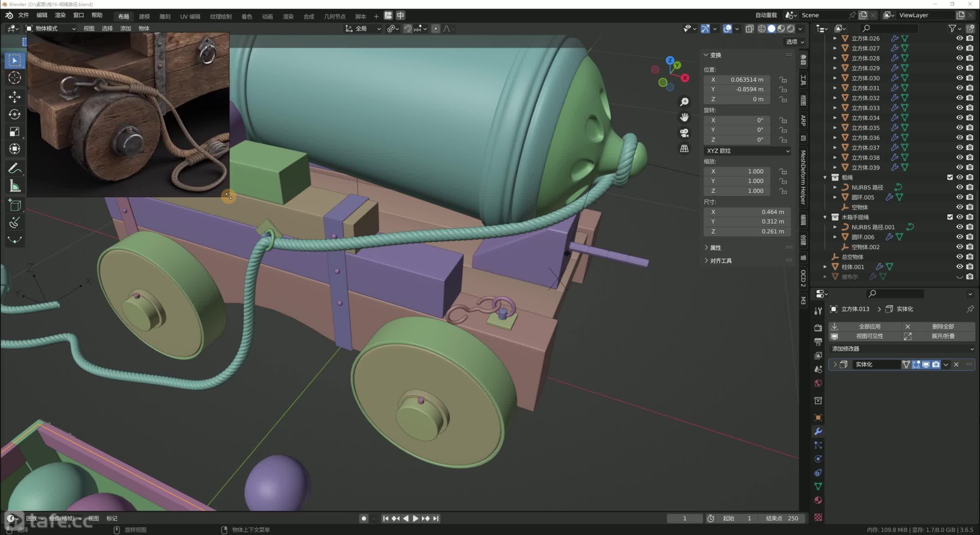Collapse the 粗绳 collection tree
Image resolution: width=980 pixels, height=535 pixels.
point(825,177)
